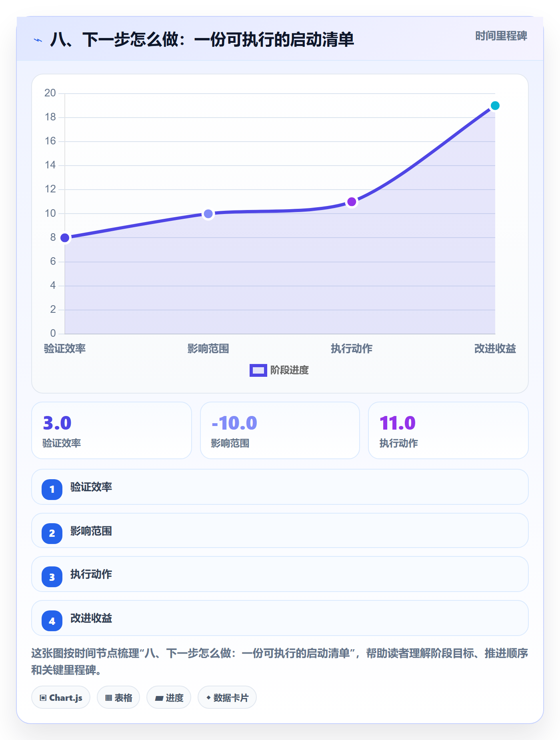Toggle the 阶段进度 legend swatch

click(258, 370)
